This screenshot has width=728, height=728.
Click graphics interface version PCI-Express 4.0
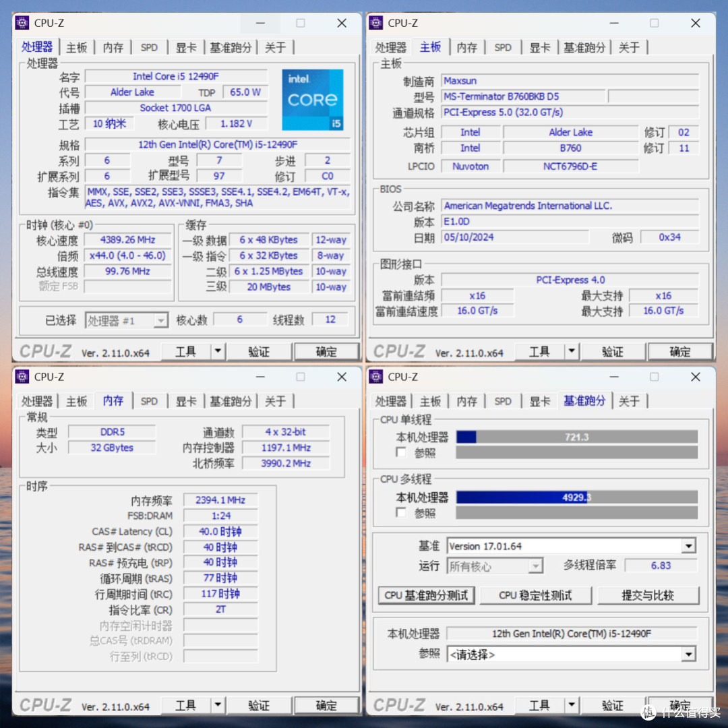[x=570, y=280]
